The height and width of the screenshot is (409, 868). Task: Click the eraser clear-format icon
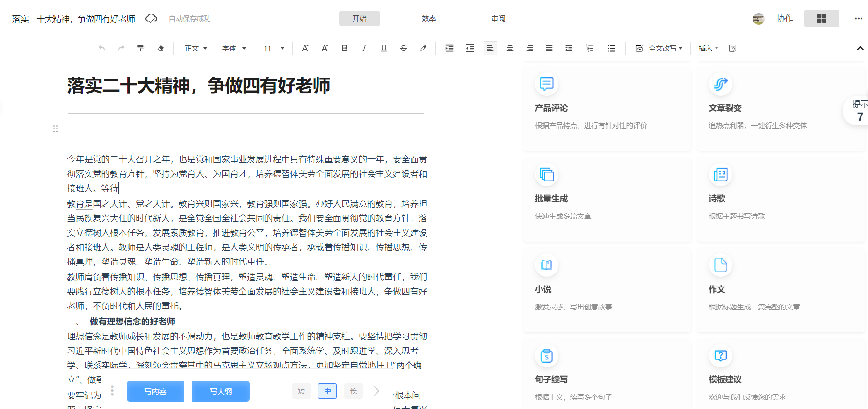pos(160,48)
